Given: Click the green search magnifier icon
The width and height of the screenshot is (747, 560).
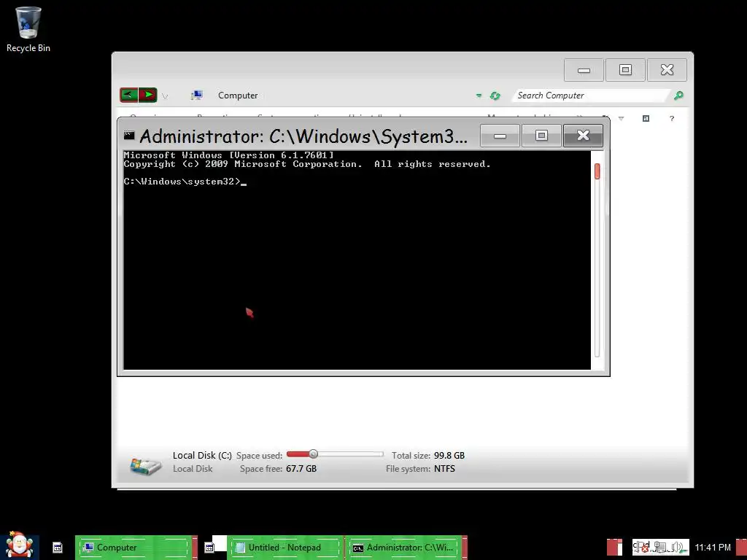Looking at the screenshot, I should [678, 96].
